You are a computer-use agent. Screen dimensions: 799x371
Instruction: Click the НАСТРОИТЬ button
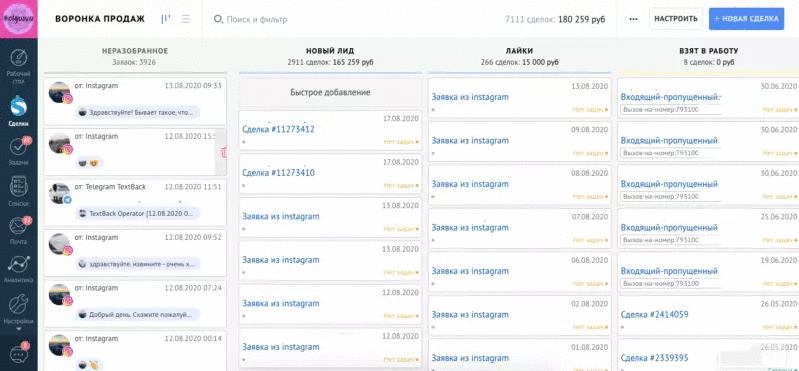pos(676,19)
